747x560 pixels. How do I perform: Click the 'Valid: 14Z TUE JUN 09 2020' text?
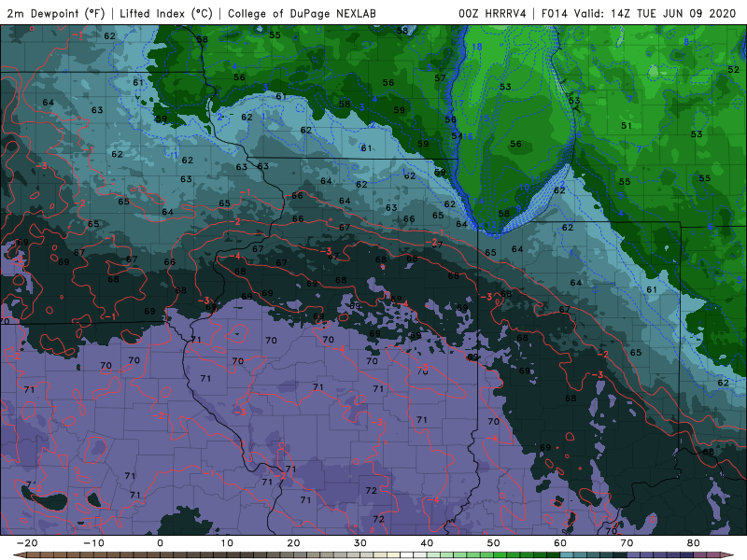655,13
